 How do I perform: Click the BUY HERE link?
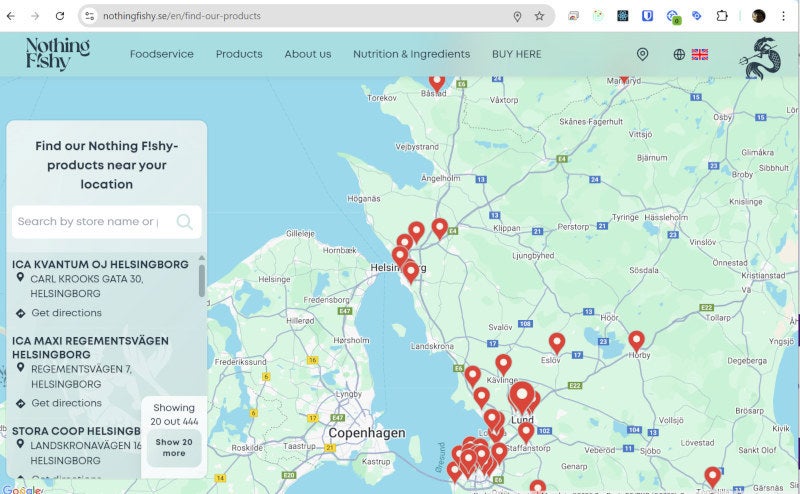[x=516, y=54]
